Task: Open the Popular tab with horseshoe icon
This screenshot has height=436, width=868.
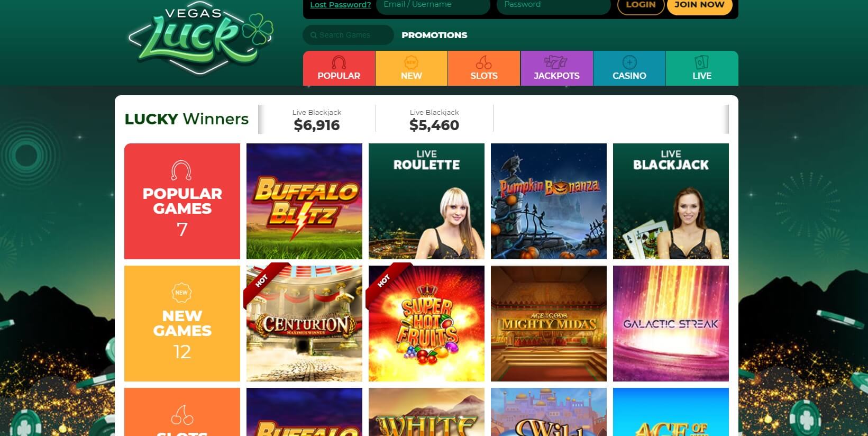Action: tap(339, 68)
